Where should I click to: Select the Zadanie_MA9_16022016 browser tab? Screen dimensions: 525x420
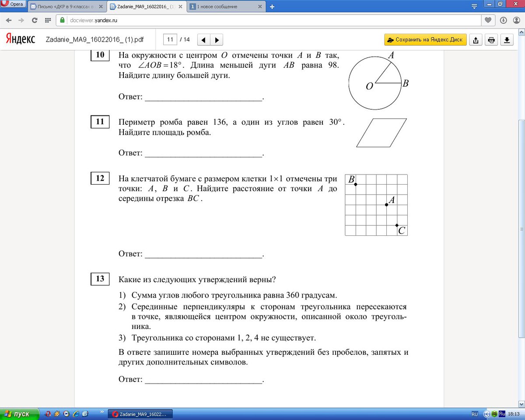tap(147, 7)
